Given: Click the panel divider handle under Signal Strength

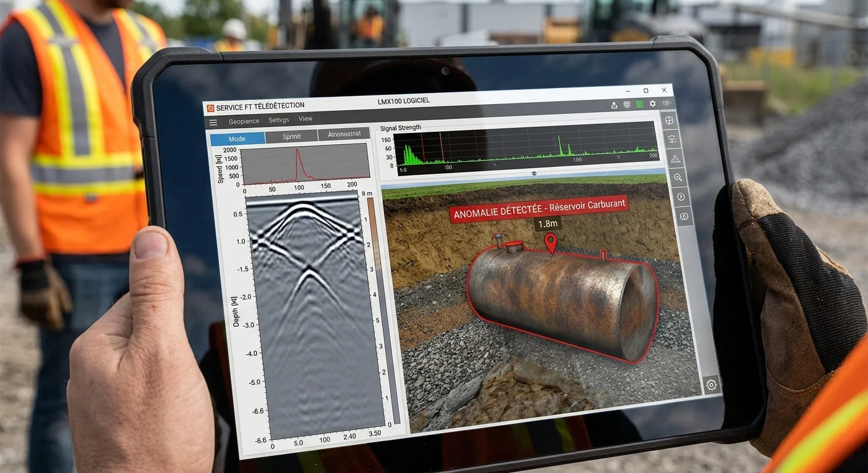Looking at the screenshot, I should pos(534,174).
